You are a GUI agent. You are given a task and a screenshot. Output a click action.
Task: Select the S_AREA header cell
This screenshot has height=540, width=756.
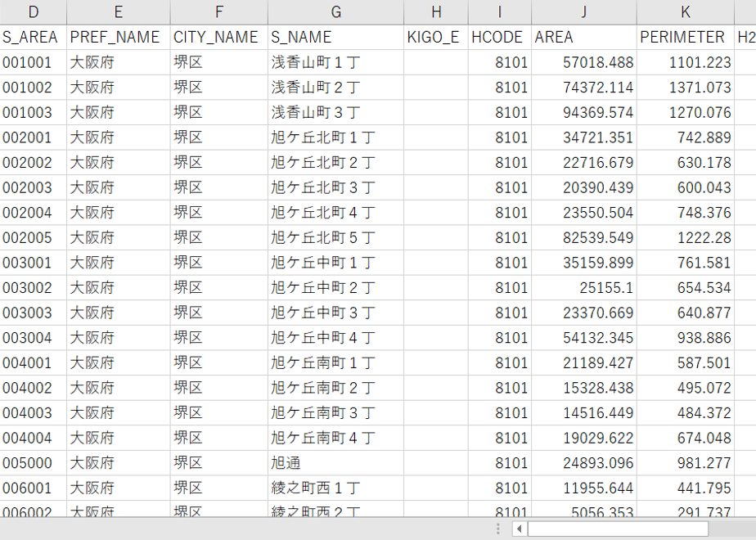(x=34, y=37)
